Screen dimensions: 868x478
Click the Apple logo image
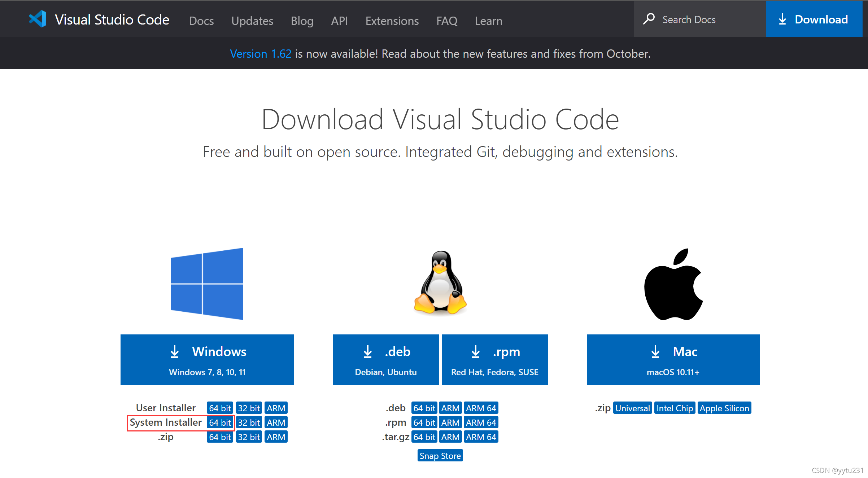[x=673, y=284]
